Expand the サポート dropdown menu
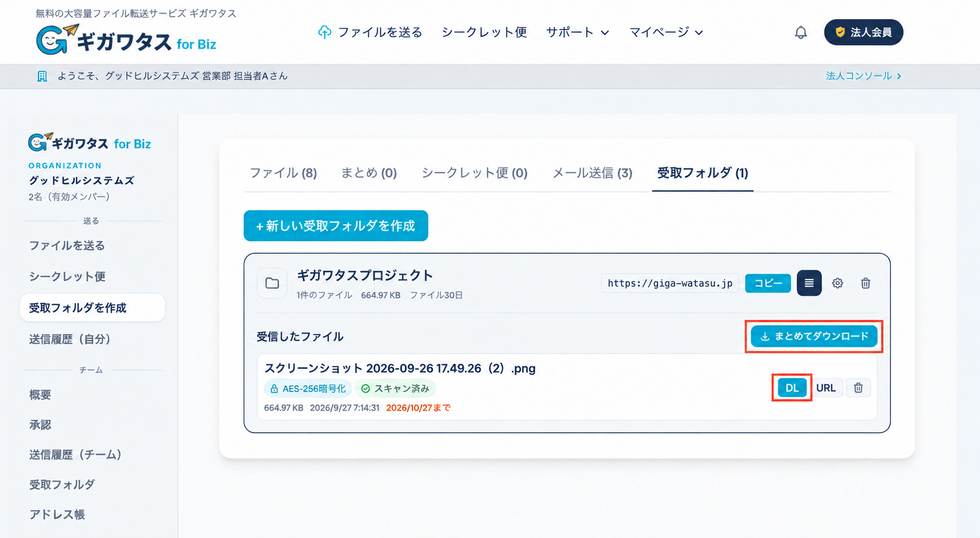This screenshot has height=538, width=980. [x=577, y=32]
